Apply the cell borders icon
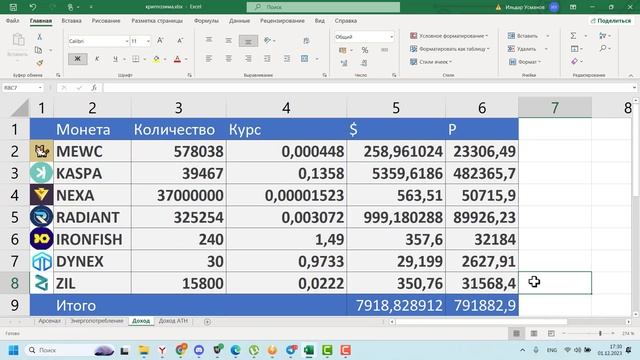The width and height of the screenshot is (640, 360). [x=136, y=59]
